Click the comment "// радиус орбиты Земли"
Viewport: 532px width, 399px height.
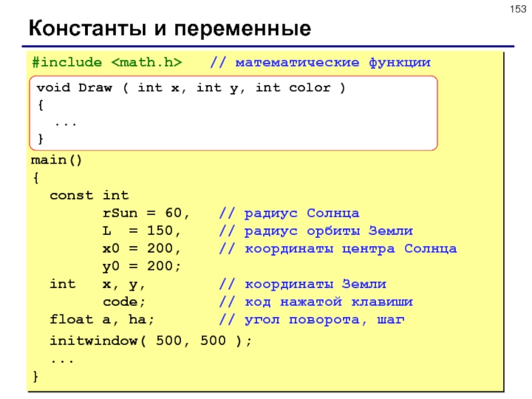pyautogui.click(x=316, y=231)
